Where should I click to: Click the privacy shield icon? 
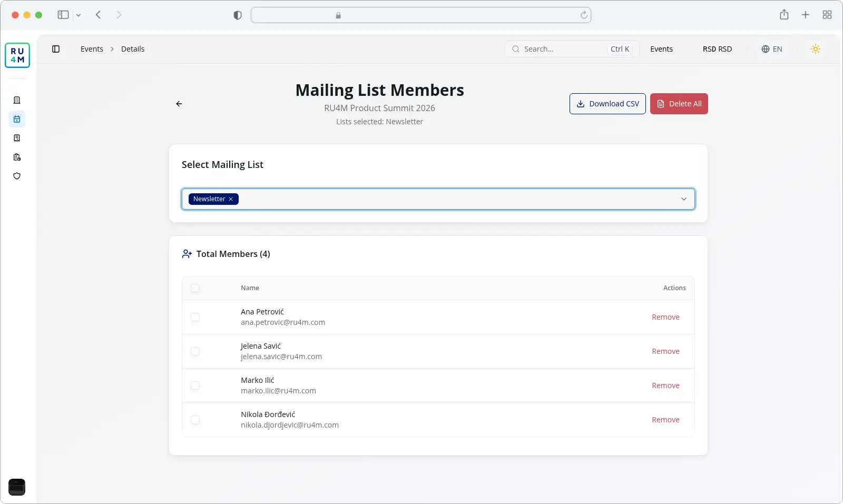pos(238,15)
